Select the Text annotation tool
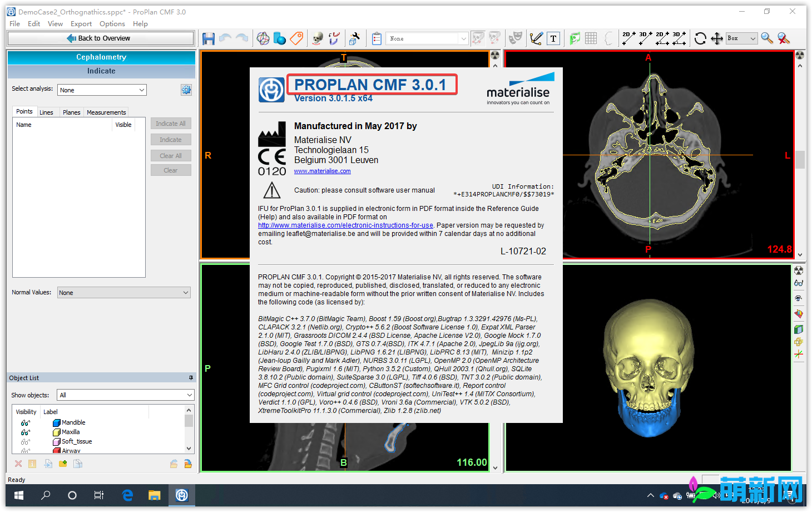The image size is (812, 512). click(x=553, y=38)
